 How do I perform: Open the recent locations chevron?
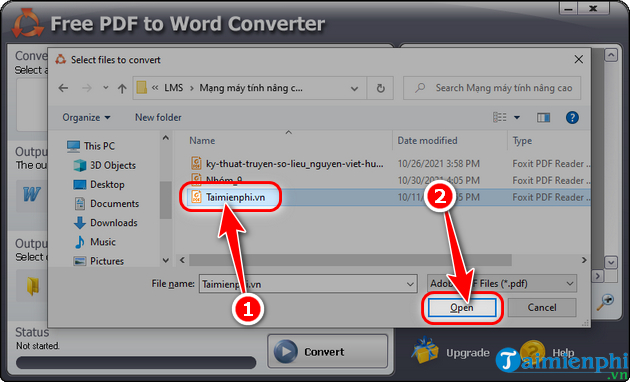coord(106,88)
